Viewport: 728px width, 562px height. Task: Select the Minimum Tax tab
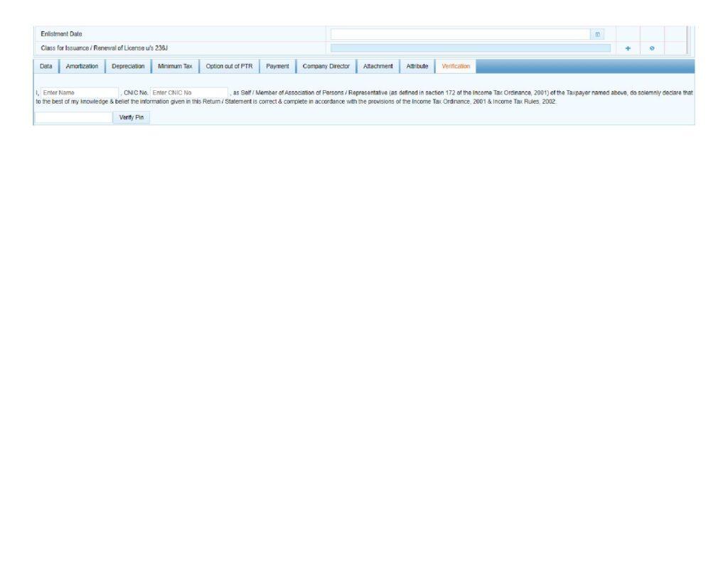(x=175, y=66)
